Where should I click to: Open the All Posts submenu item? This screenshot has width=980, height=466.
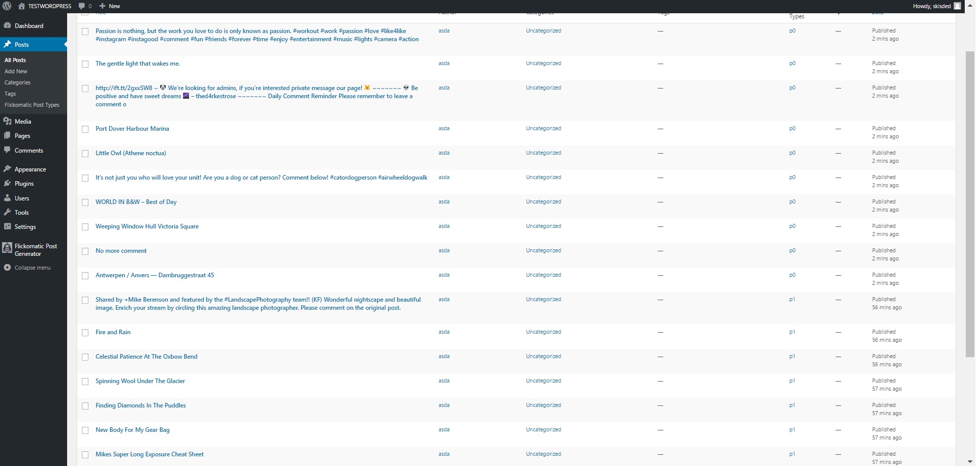click(x=15, y=60)
